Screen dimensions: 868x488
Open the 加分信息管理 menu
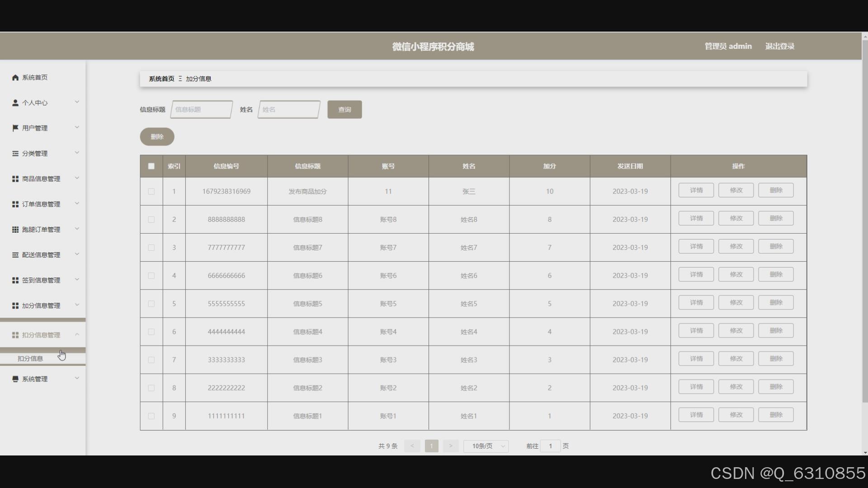pos(41,305)
